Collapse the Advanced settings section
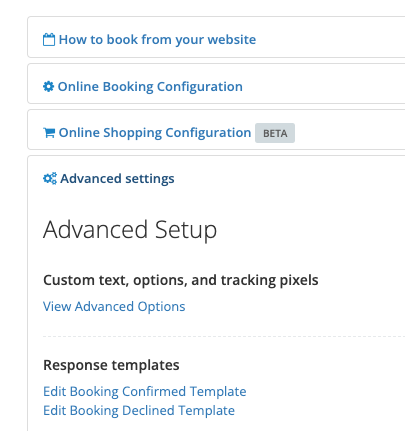405x431 pixels. point(117,179)
